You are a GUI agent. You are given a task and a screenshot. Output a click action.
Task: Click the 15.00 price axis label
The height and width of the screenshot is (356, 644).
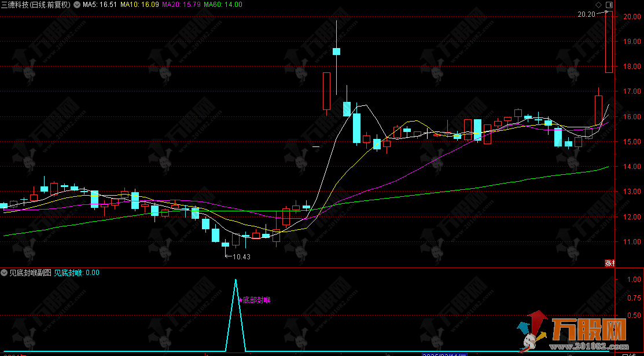click(x=631, y=142)
